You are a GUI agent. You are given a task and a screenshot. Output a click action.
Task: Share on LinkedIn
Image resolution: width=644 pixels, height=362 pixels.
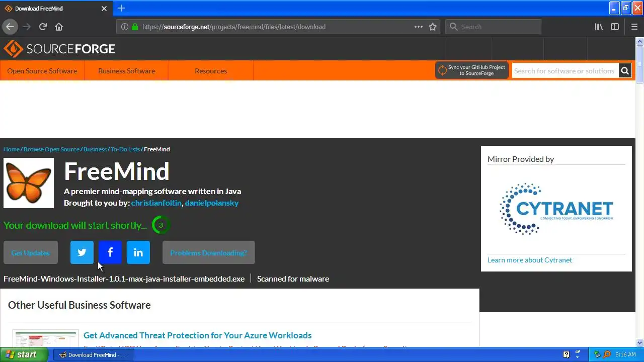pos(138,252)
